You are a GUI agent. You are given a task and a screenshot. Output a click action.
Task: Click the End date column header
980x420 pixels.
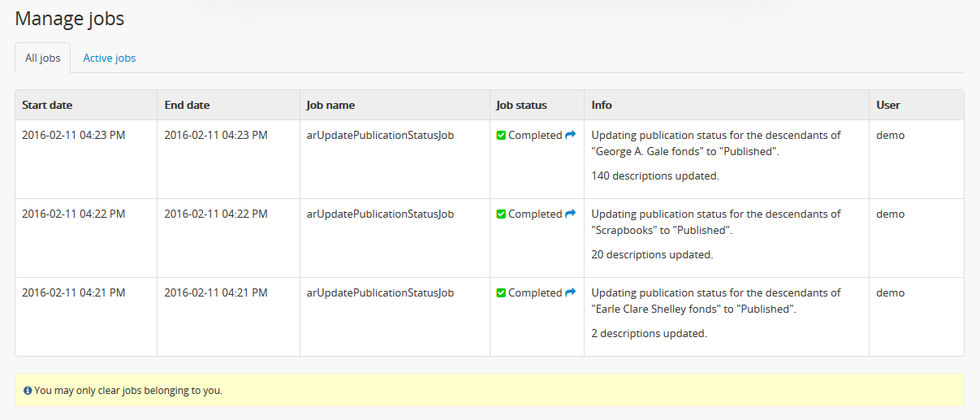(187, 105)
